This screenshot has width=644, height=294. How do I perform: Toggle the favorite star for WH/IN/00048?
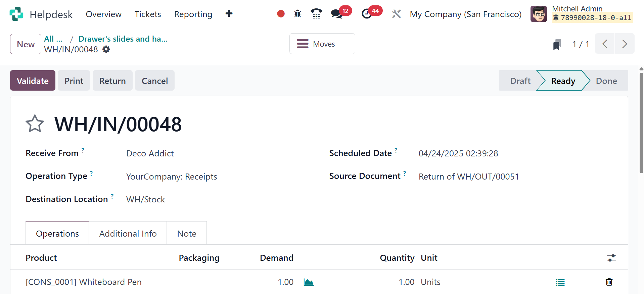point(35,124)
